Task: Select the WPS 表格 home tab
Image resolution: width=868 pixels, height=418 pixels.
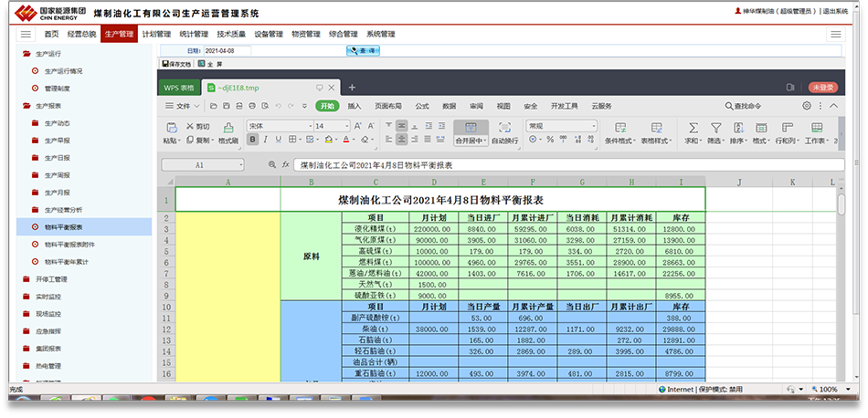Action: point(179,88)
